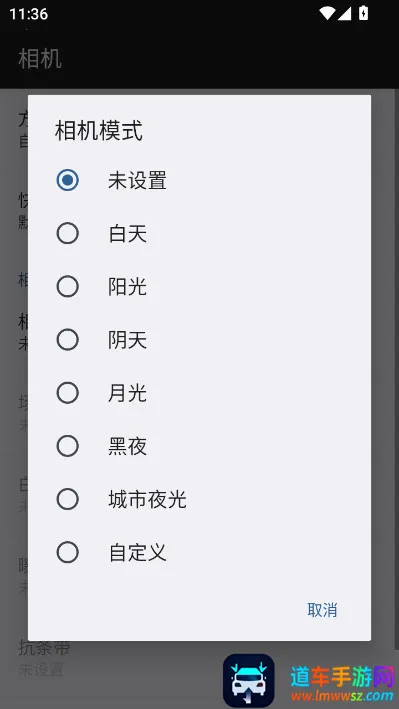399x709 pixels.
Task: Tap the 自定义 option text
Action: pos(138,553)
